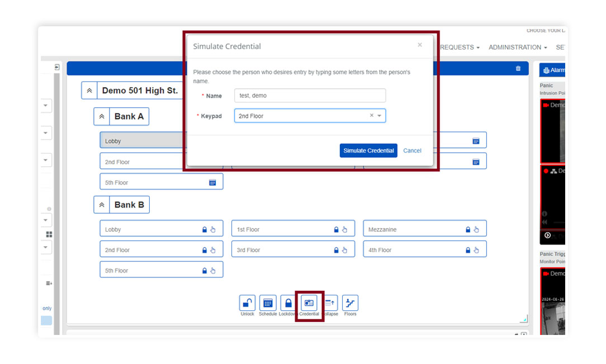Click the Simulate Credential button

[x=368, y=151]
